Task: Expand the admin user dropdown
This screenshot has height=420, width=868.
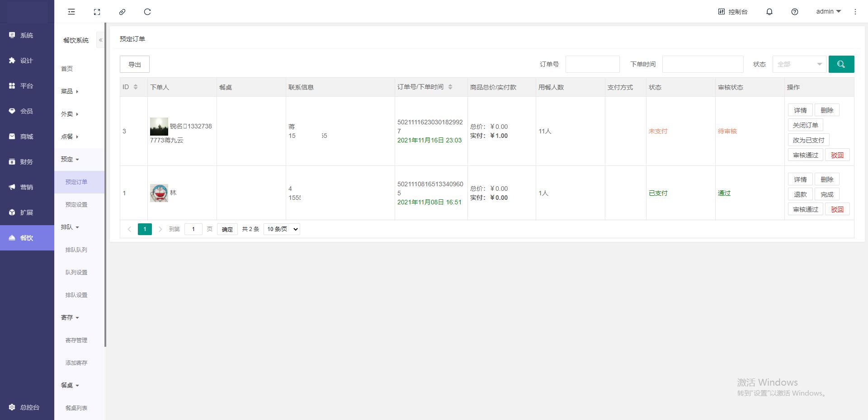Action: click(x=828, y=12)
